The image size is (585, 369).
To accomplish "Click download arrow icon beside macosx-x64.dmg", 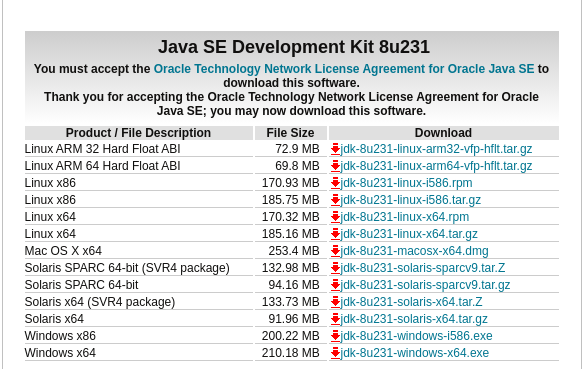I will [335, 251].
